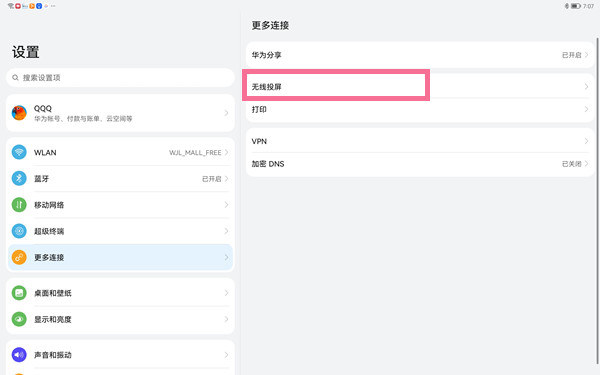The height and width of the screenshot is (375, 600).
Task: Expand the 打印 chevron arrow
Action: 586,109
